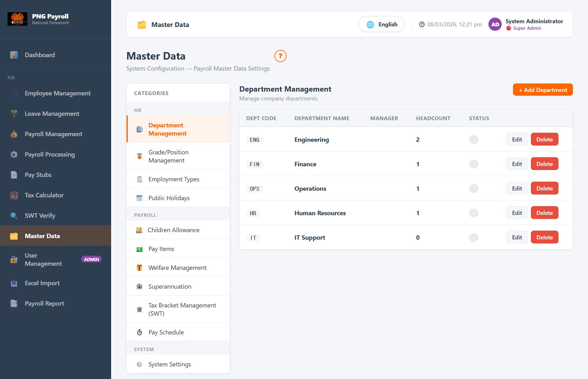Delete the Engineering department
This screenshot has height=379, width=588.
(x=544, y=139)
